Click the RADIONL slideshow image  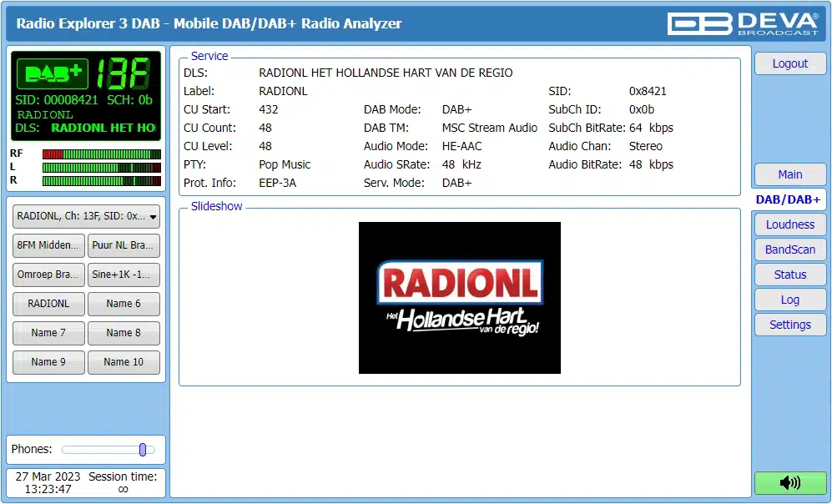tap(460, 298)
